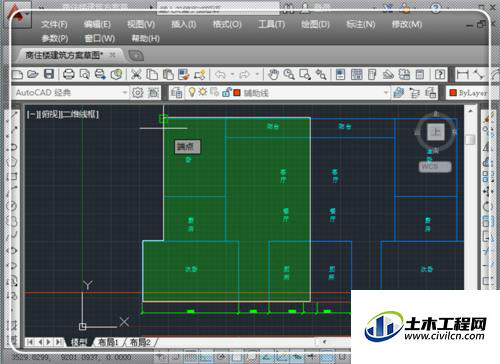500x364 pixels.
Task: Open the WCS coordinate system dropdown
Action: pos(435,166)
